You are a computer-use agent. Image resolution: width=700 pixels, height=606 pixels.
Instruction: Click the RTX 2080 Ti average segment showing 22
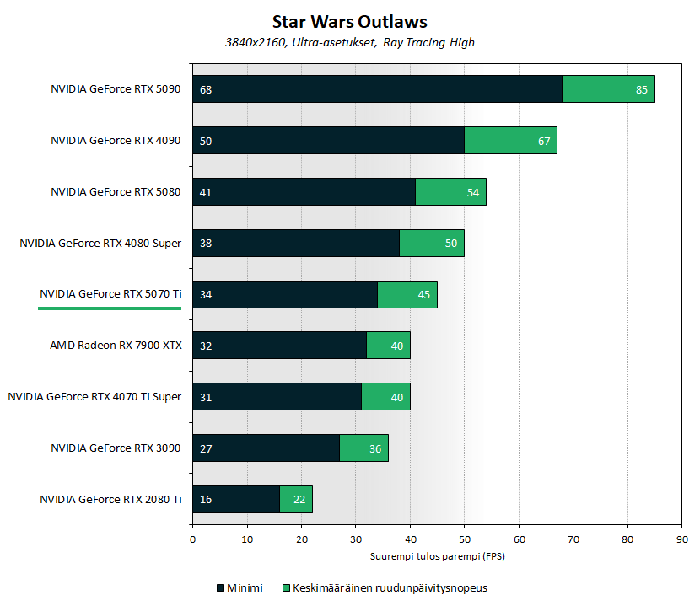tap(296, 499)
